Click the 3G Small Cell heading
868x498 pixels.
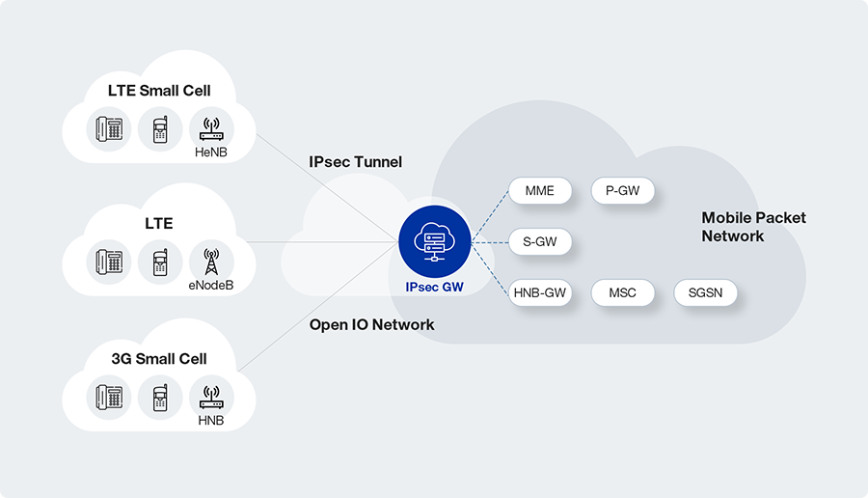pyautogui.click(x=159, y=358)
